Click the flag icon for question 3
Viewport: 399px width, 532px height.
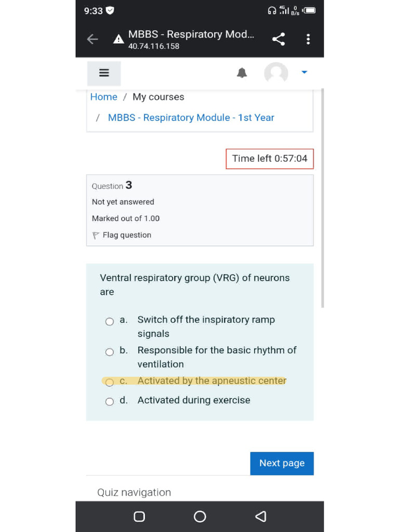pos(96,235)
